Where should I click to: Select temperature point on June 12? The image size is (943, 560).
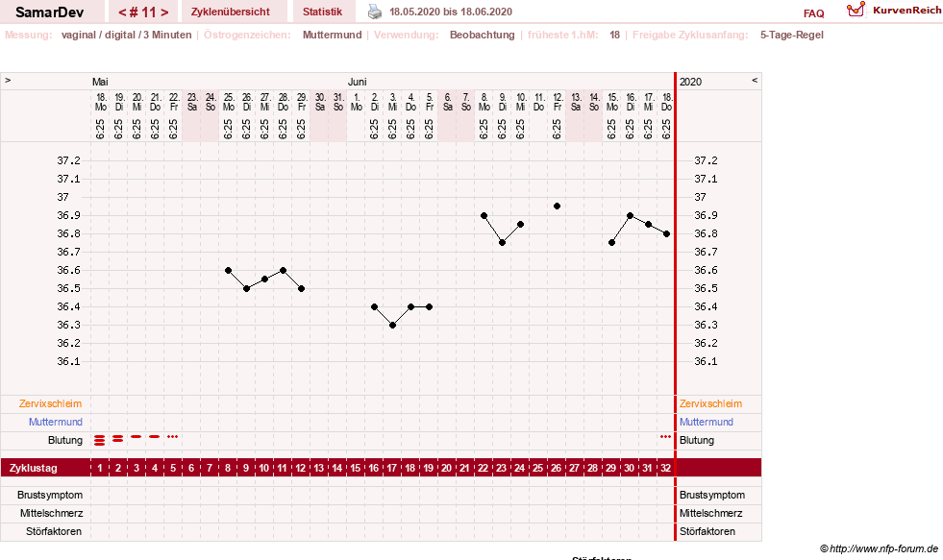pyautogui.click(x=557, y=207)
